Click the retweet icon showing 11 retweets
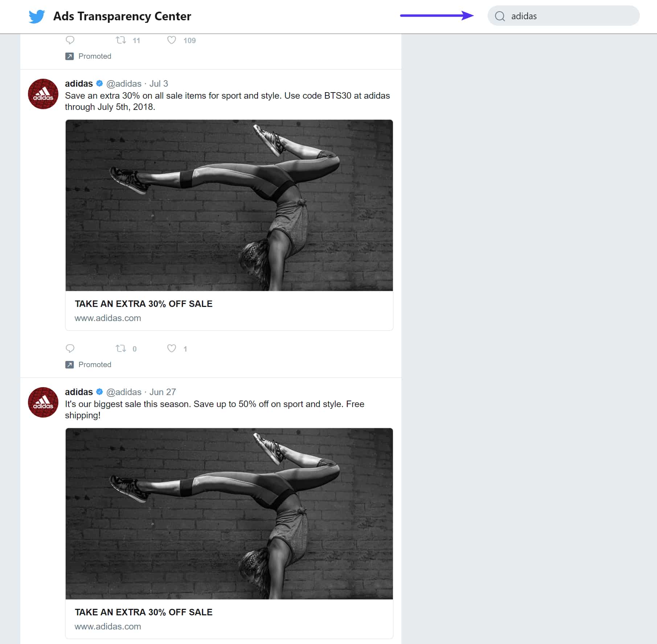 [x=121, y=40]
